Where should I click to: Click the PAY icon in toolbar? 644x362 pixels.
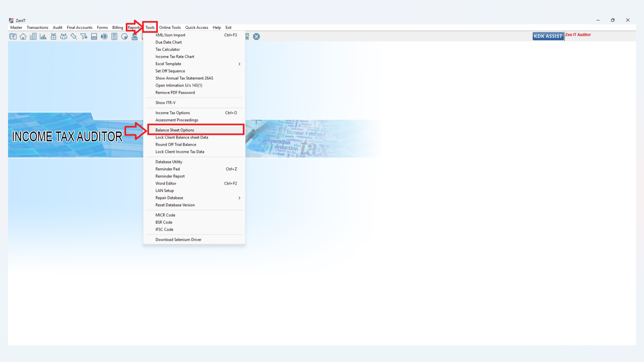click(x=135, y=37)
